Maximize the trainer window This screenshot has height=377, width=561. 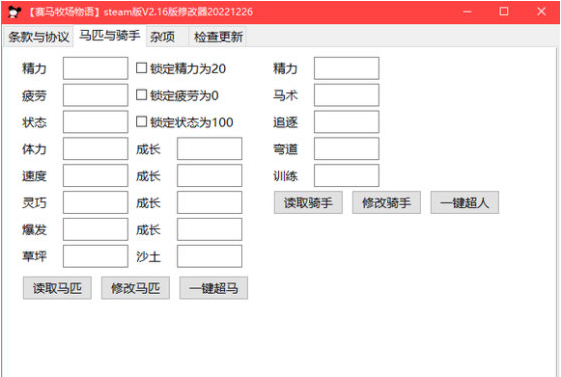[504, 11]
